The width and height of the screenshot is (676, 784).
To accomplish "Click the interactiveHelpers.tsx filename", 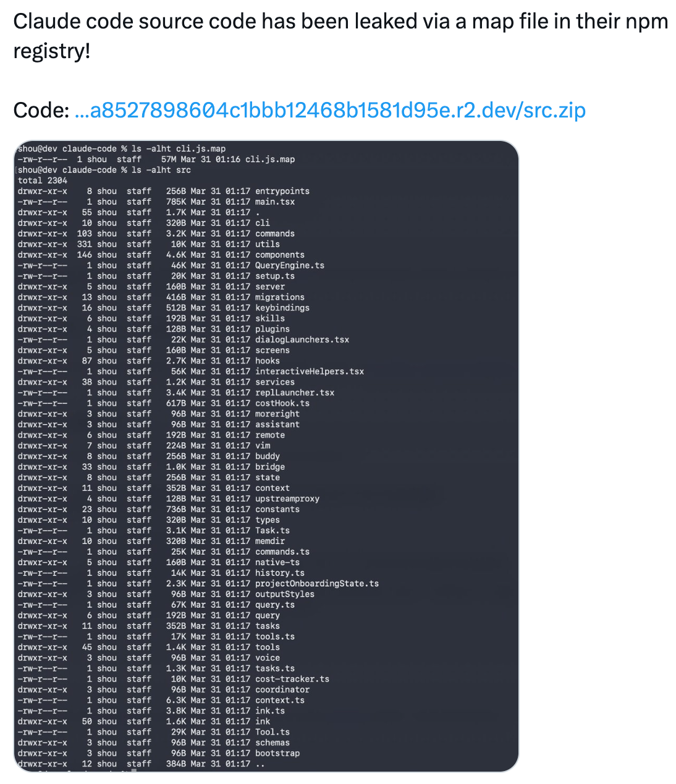I will (309, 372).
